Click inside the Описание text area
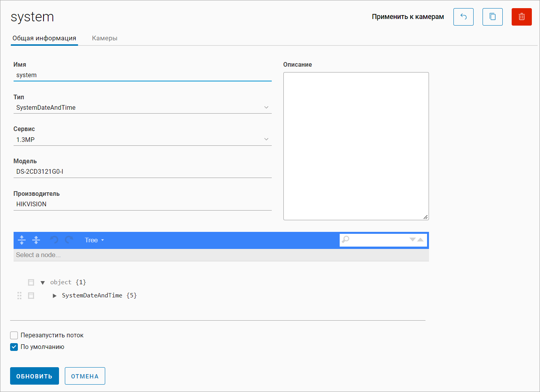 click(356, 146)
